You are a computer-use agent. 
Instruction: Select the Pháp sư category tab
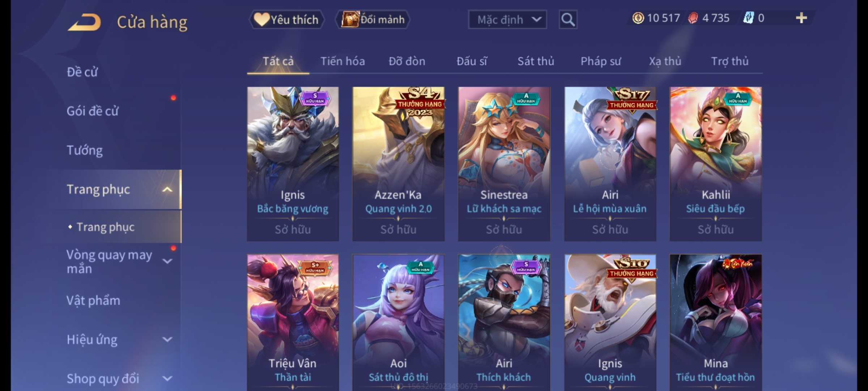point(601,61)
